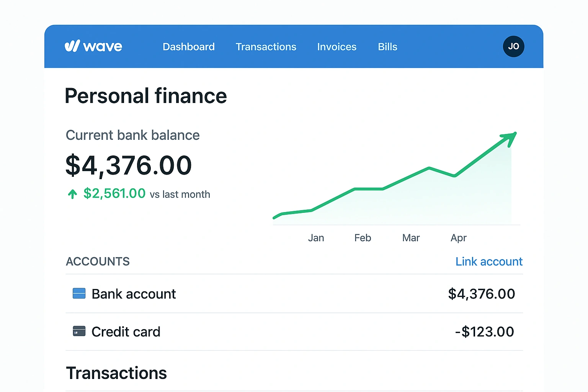
Task: Click the current bank balance amount
Action: (129, 165)
